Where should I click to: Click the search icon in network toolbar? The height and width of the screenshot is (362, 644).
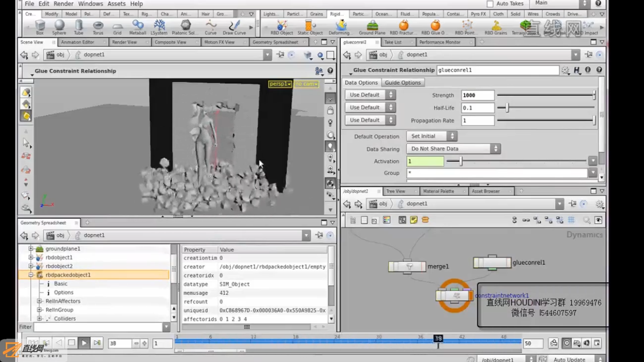(x=587, y=220)
